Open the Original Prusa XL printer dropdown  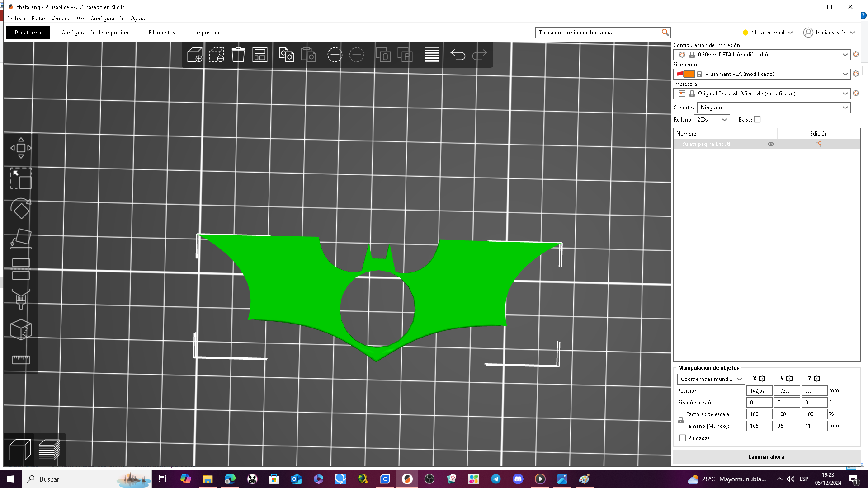tap(762, 94)
